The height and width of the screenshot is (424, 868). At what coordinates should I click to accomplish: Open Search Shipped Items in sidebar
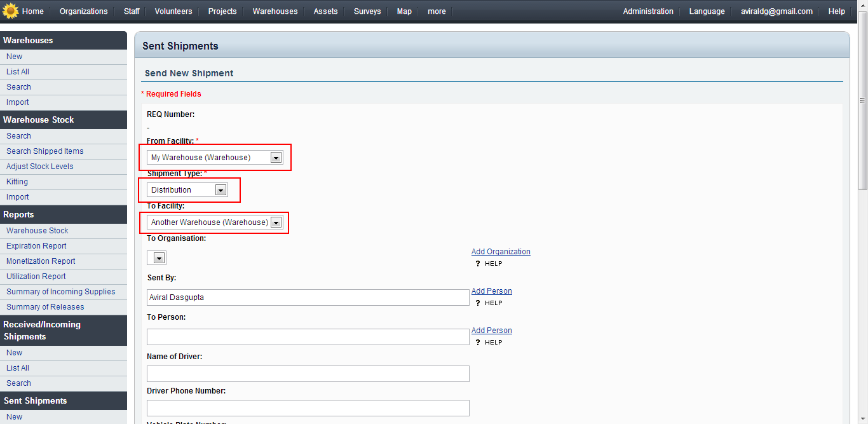tap(45, 151)
